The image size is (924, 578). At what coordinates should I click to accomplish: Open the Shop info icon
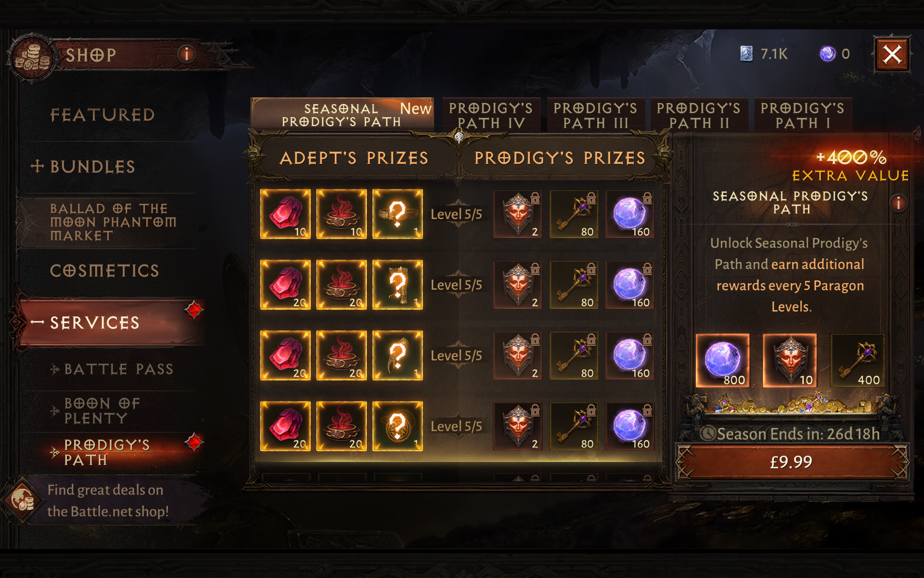(187, 54)
